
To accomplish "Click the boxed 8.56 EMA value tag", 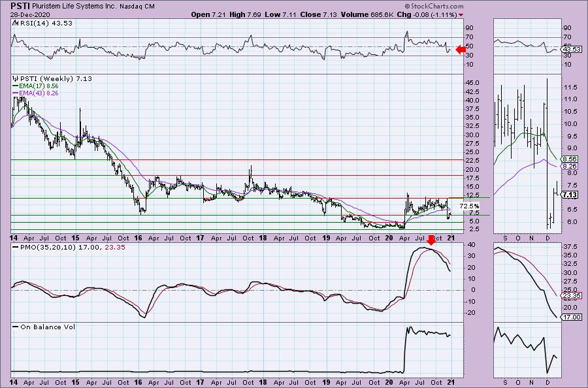I will [x=570, y=159].
